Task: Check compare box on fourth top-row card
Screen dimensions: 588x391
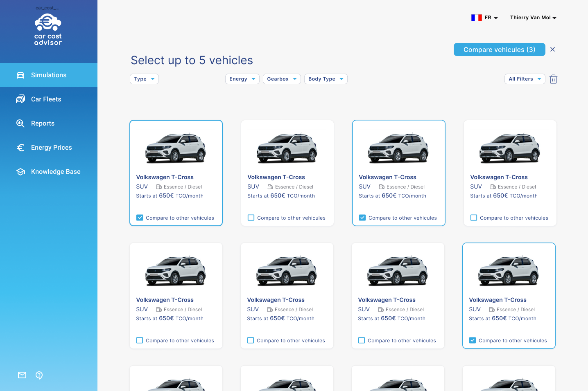Action: (474, 218)
